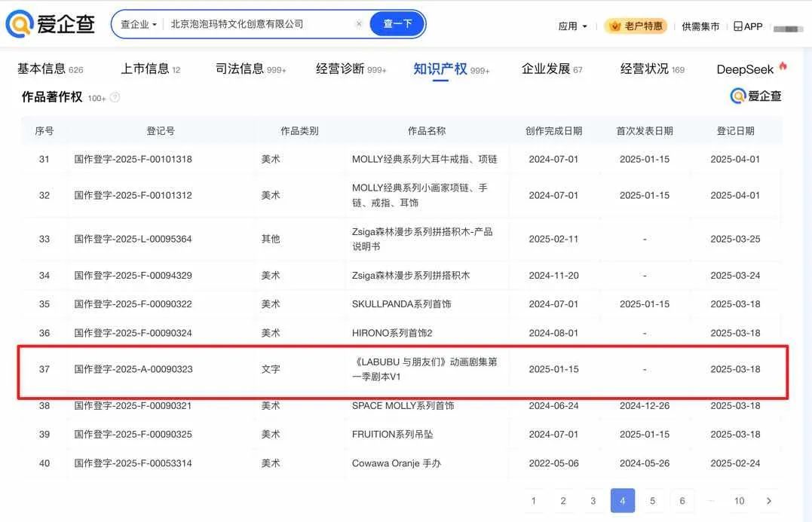Viewport: 812px width, 522px height.
Task: Expand the 应用 dropdown menu
Action: point(572,26)
